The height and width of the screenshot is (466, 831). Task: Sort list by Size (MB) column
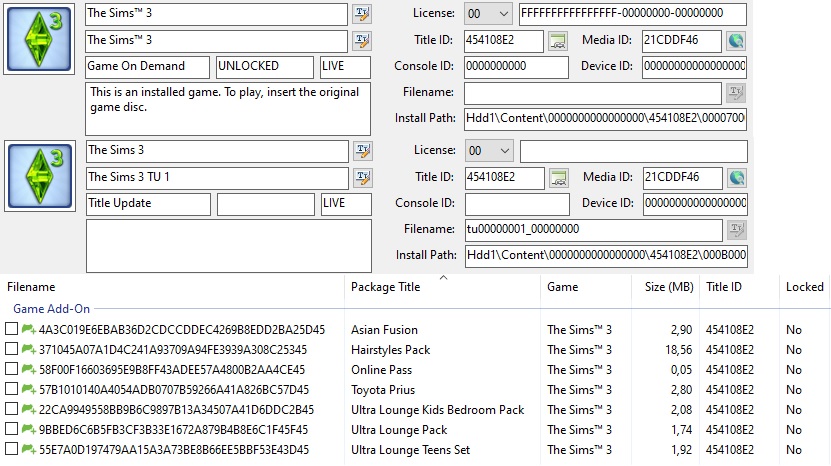pos(666,287)
